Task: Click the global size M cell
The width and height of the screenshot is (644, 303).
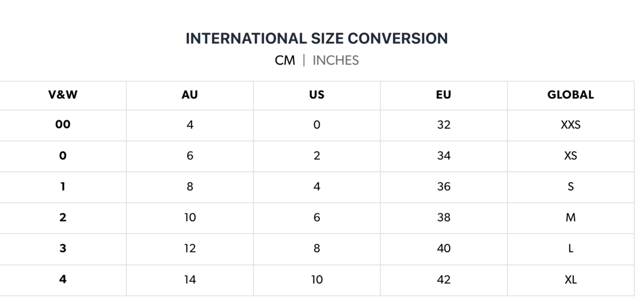Action: (570, 218)
